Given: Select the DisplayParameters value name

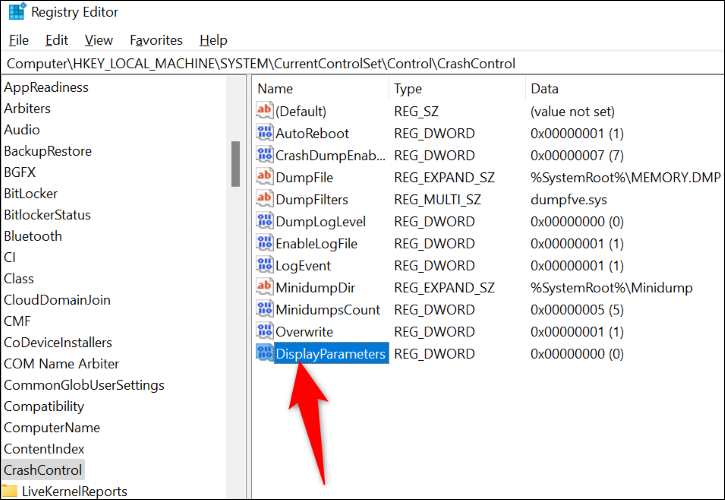Looking at the screenshot, I should coord(331,353).
